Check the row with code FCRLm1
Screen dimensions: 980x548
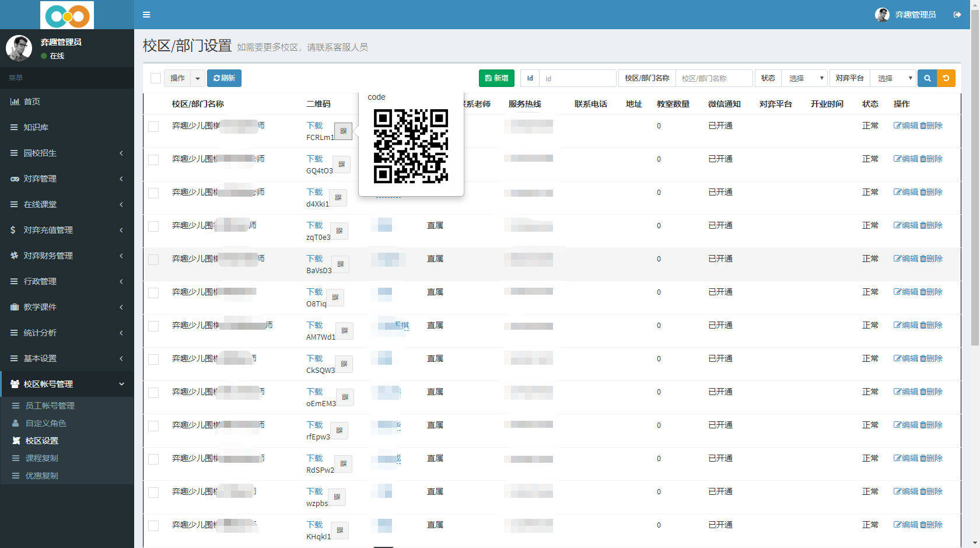(x=153, y=127)
